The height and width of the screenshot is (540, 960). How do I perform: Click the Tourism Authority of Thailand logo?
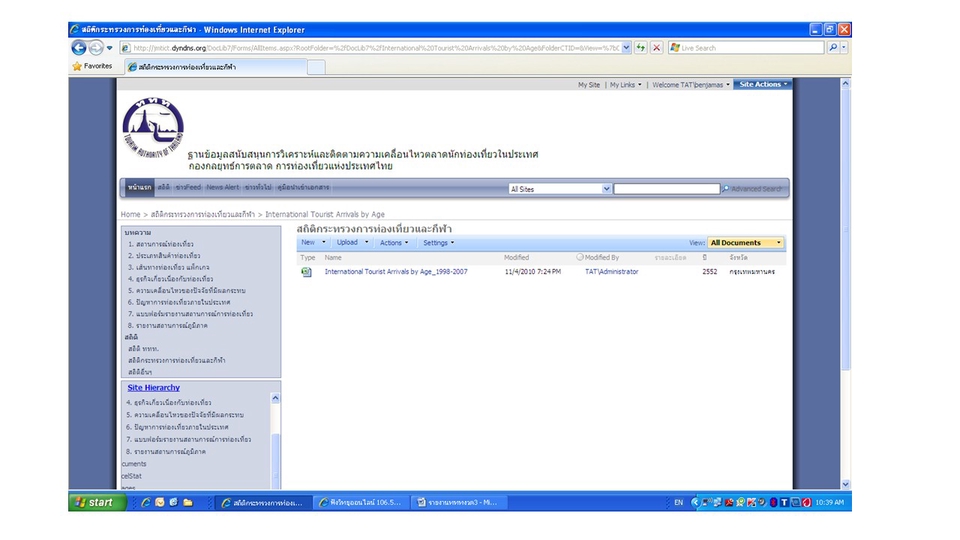[x=152, y=127]
